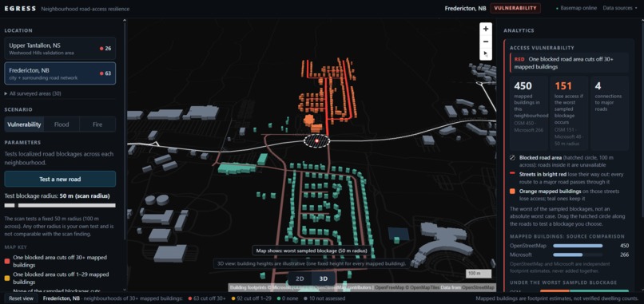Viewport: 644px width, 304px height.
Task: Click the 151 lose access stat card
Action: [x=569, y=113]
